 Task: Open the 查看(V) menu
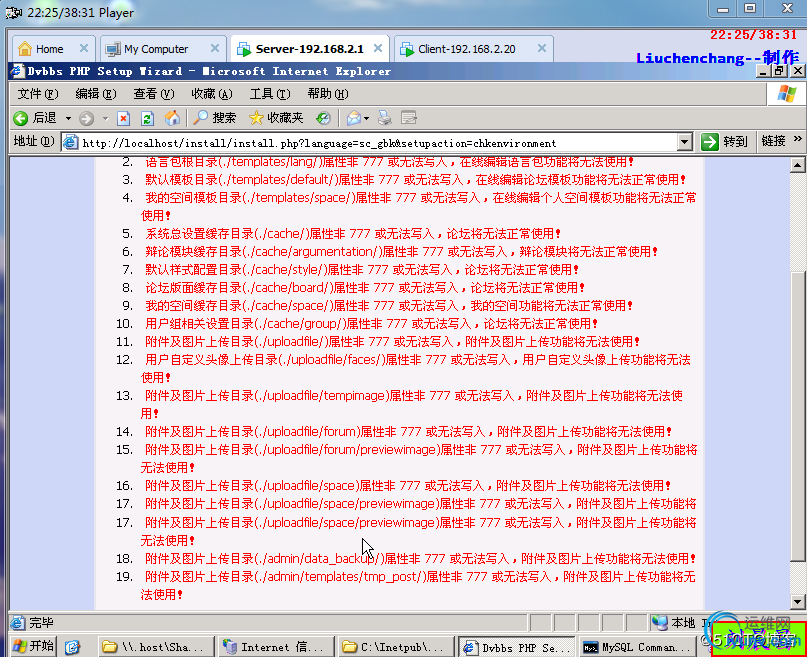coord(154,94)
